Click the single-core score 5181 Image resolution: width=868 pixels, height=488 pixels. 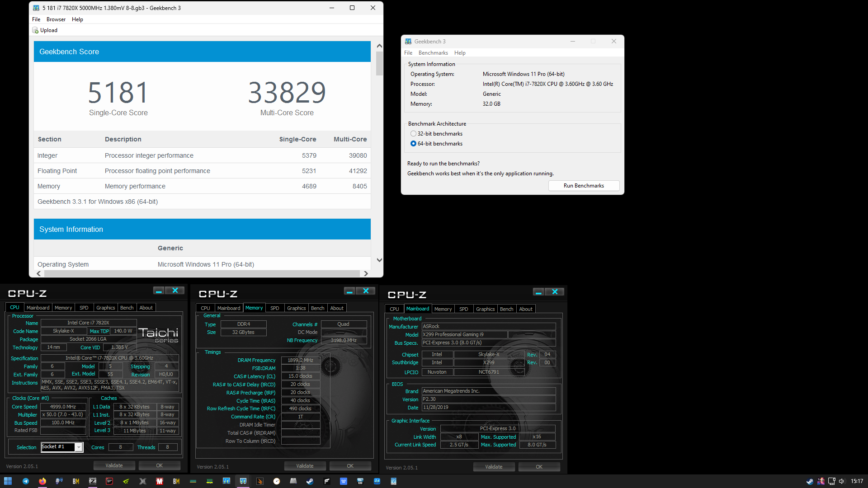118,93
